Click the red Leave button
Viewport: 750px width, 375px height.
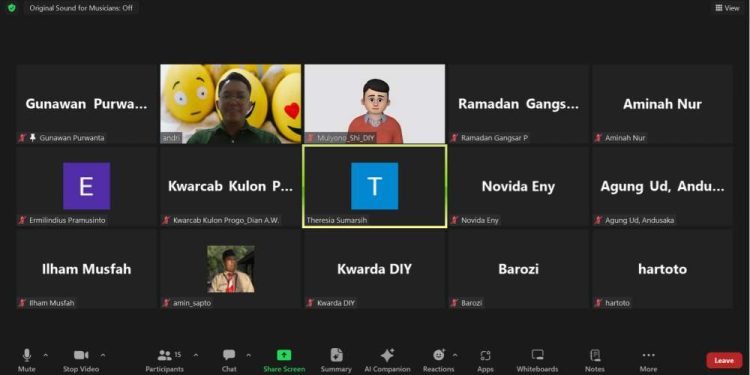point(724,360)
